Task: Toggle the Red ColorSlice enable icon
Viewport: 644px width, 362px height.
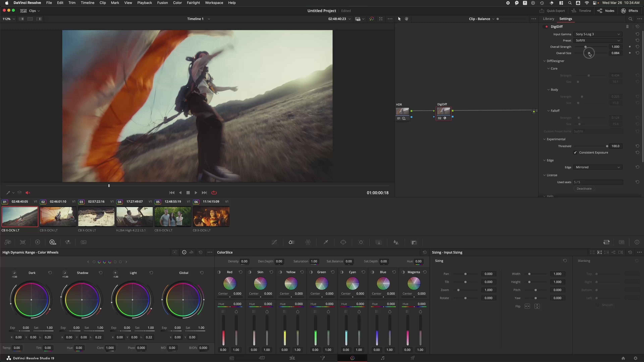Action: coord(219,272)
